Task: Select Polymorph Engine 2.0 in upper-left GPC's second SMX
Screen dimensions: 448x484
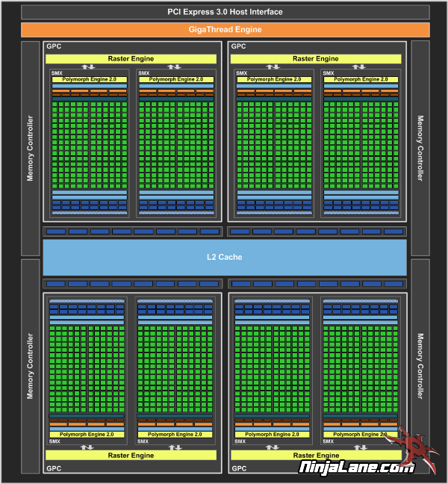Action: click(x=176, y=79)
